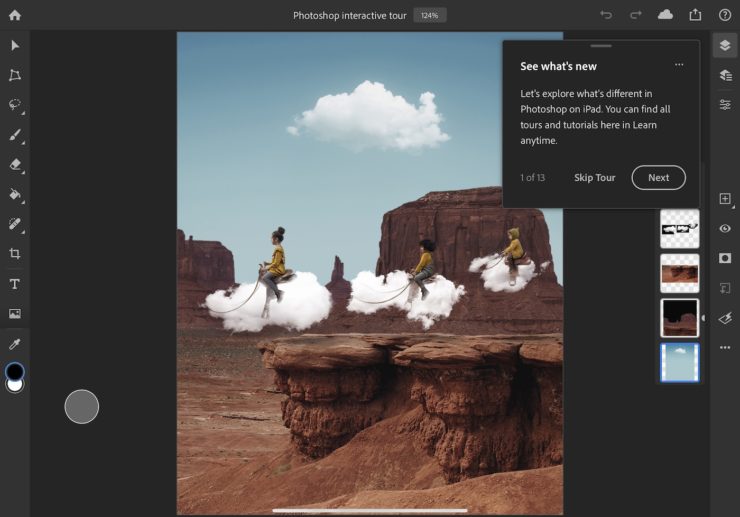Image resolution: width=740 pixels, height=517 pixels.
Task: Open the layer options three-dot menu
Action: pyautogui.click(x=725, y=348)
